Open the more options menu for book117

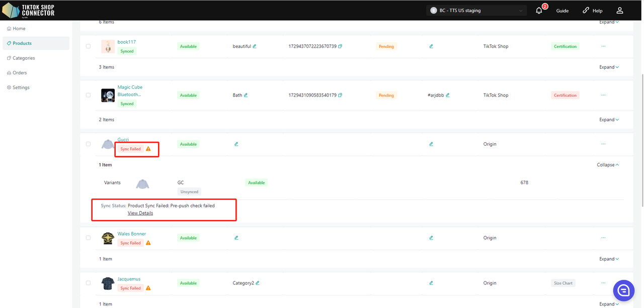click(603, 46)
